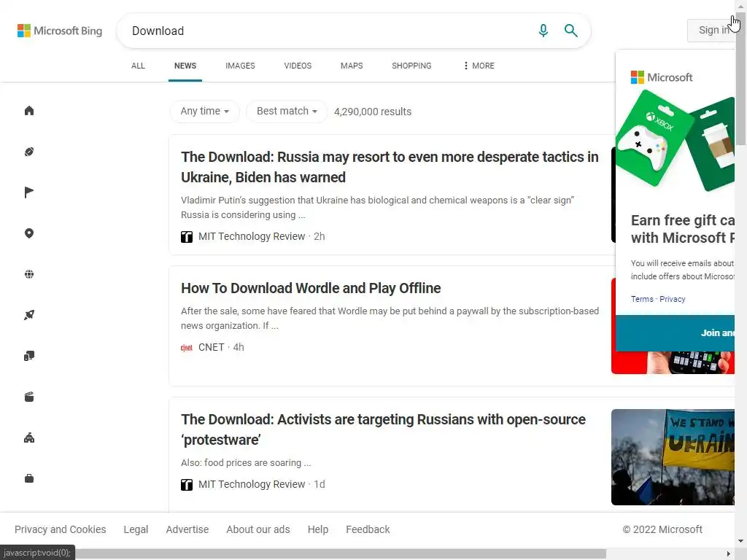Open Terms link in Microsoft popup

coord(642,299)
